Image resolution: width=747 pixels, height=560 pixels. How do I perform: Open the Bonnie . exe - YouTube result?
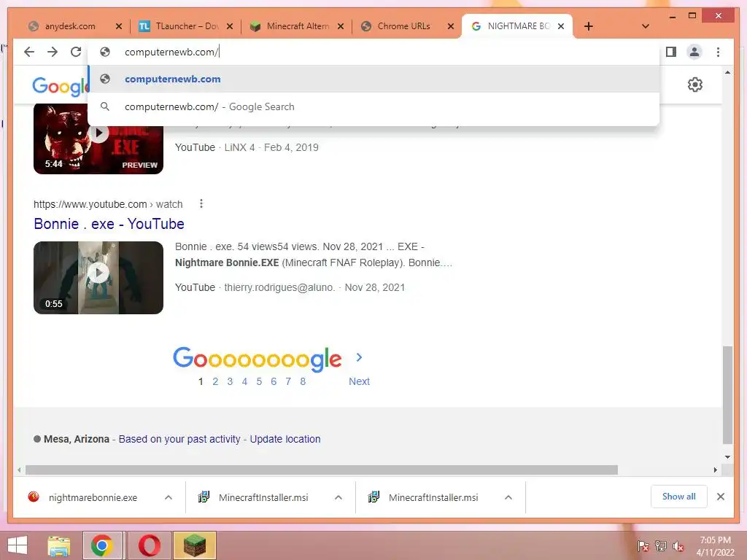click(109, 224)
